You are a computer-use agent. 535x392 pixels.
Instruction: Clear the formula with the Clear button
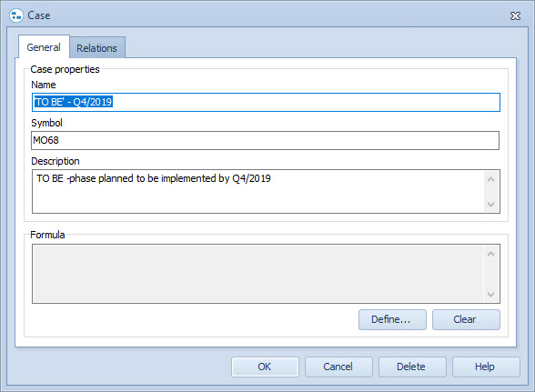tap(466, 319)
